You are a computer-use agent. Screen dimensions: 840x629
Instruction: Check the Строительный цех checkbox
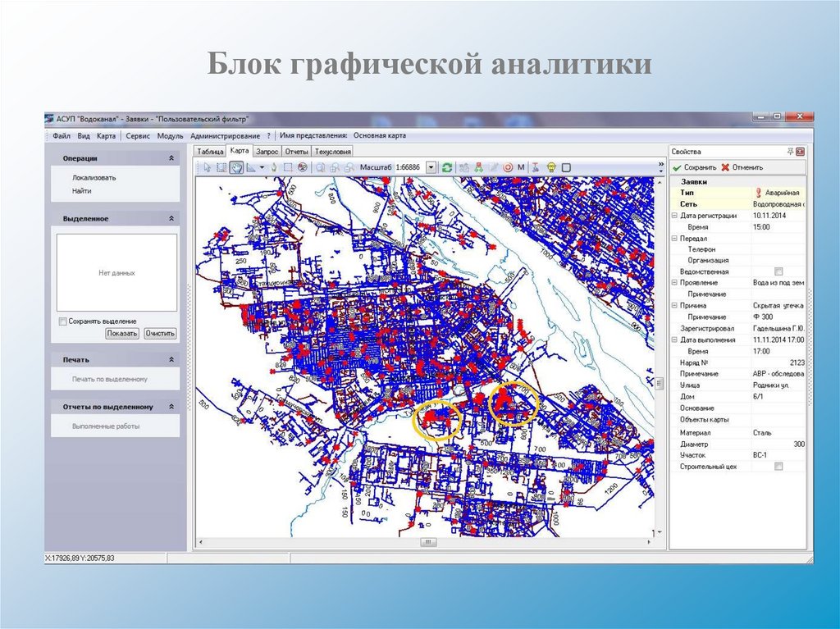(x=778, y=467)
